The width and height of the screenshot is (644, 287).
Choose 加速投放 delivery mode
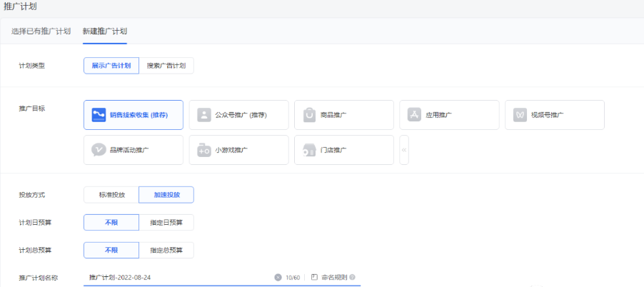click(x=166, y=195)
